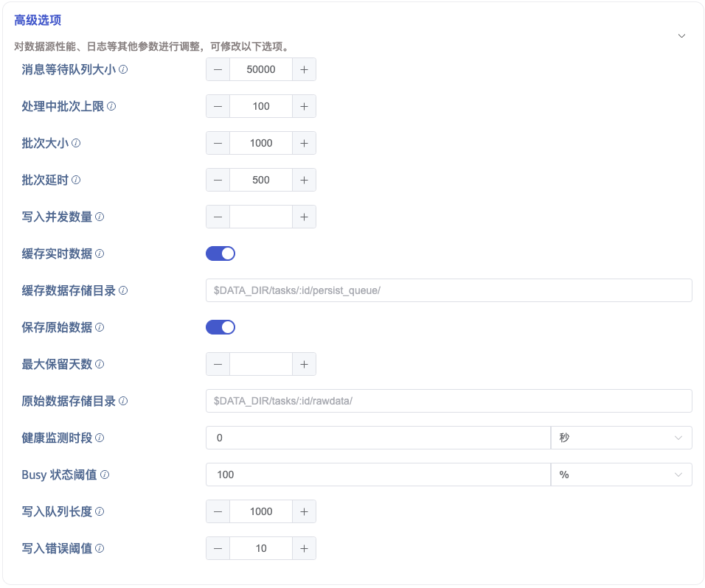Image resolution: width=705 pixels, height=588 pixels.
Task: Turn off the 保存原始数据 toggle
Action: 220,327
